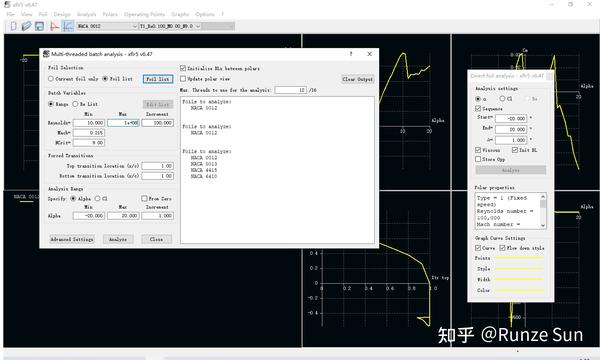This screenshot has width=600, height=360.
Task: Click the Reynolds Max input field
Action: 123,123
